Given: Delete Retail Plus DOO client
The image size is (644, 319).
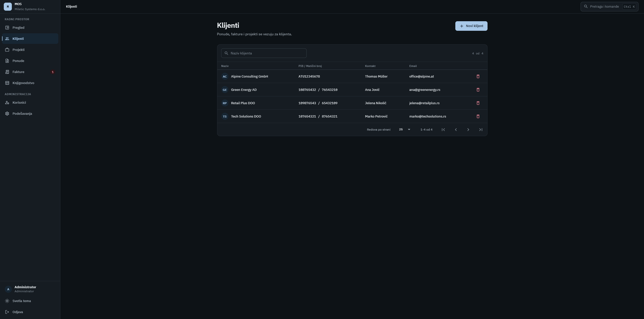Looking at the screenshot, I should (478, 103).
